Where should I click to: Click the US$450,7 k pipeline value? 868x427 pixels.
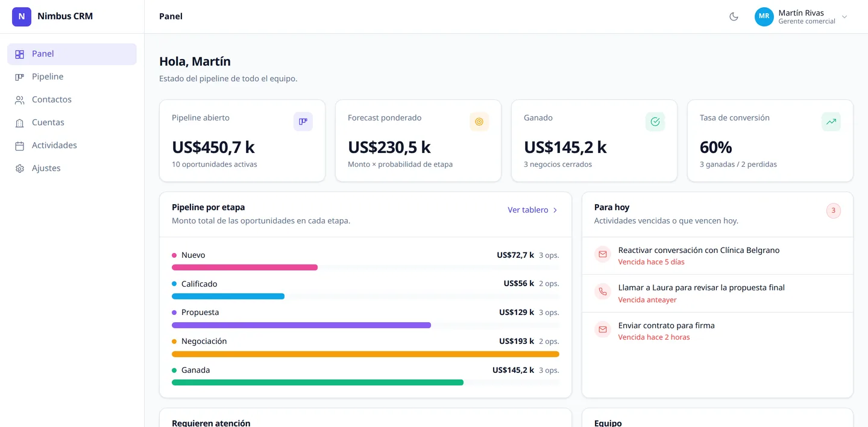[213, 148]
